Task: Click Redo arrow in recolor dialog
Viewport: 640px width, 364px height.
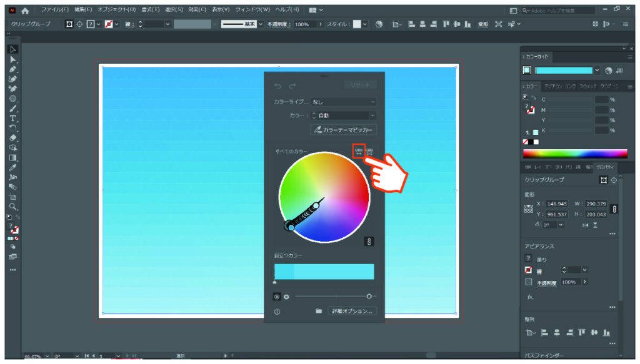Action: [292, 86]
